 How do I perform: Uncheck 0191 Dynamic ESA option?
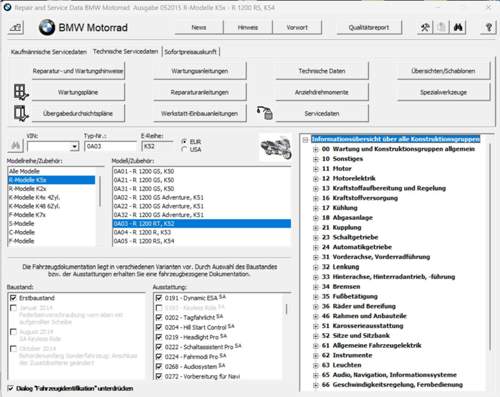[159, 298]
